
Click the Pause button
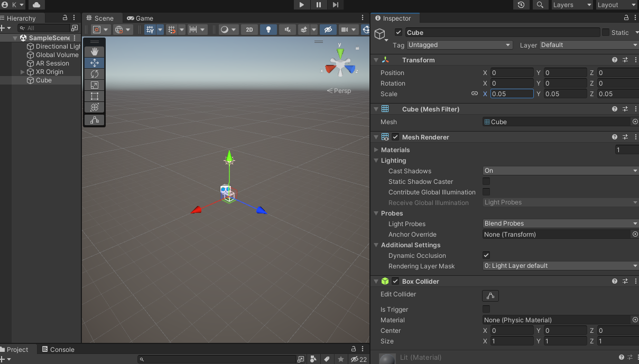click(319, 5)
